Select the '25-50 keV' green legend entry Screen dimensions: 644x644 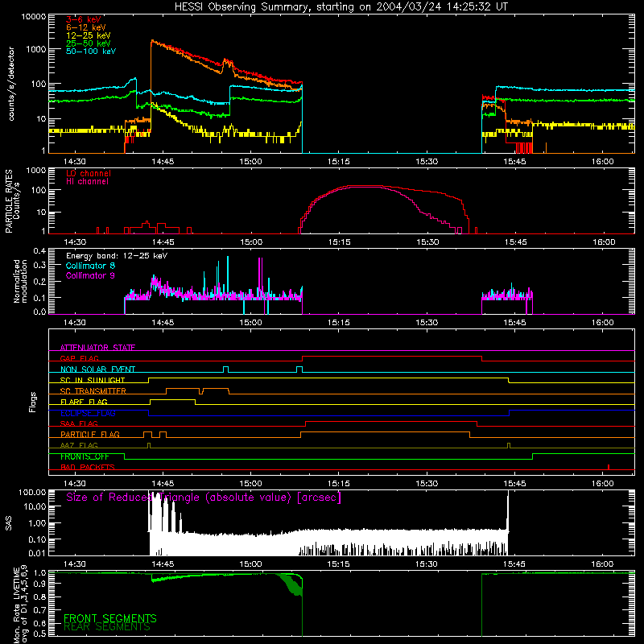(89, 43)
